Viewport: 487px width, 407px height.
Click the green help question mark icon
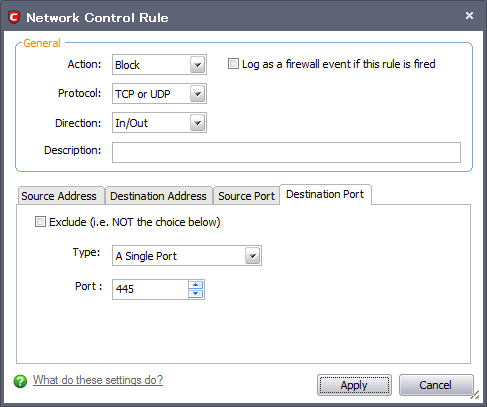click(x=20, y=381)
